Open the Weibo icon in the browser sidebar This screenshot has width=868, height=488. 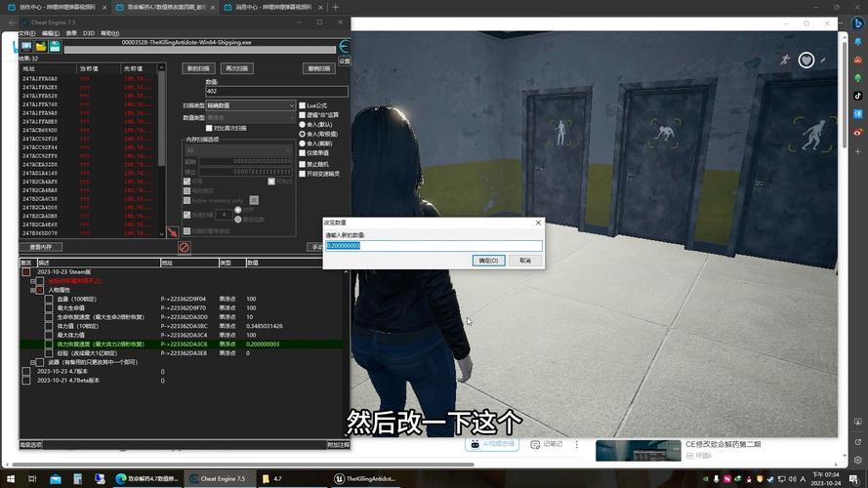tap(858, 132)
